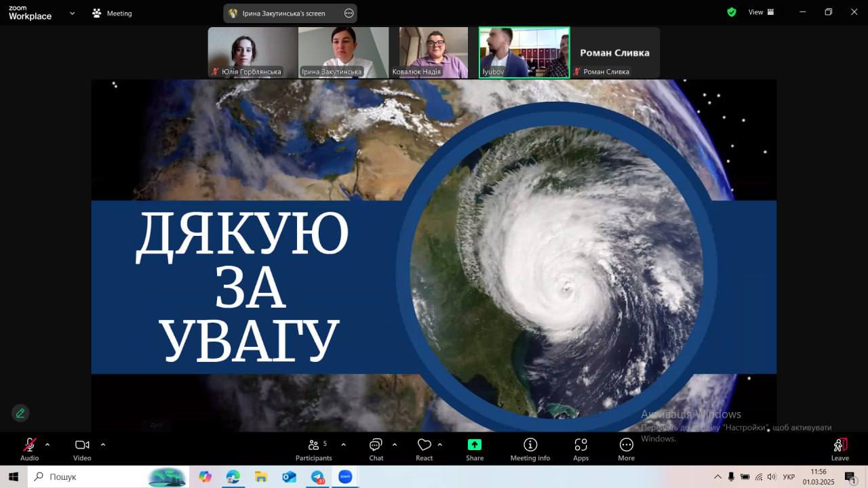Expand the chevron next to Chat
Viewport: 868px width, 488px height.
[395, 445]
